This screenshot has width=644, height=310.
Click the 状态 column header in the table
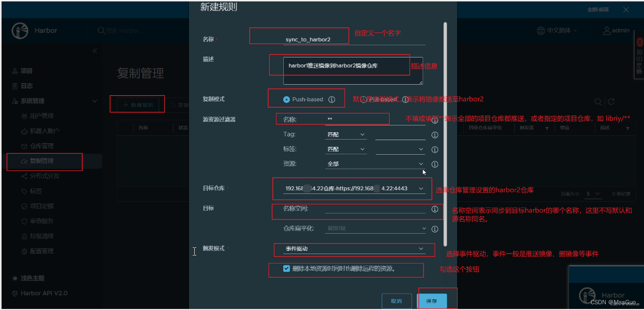(183, 128)
